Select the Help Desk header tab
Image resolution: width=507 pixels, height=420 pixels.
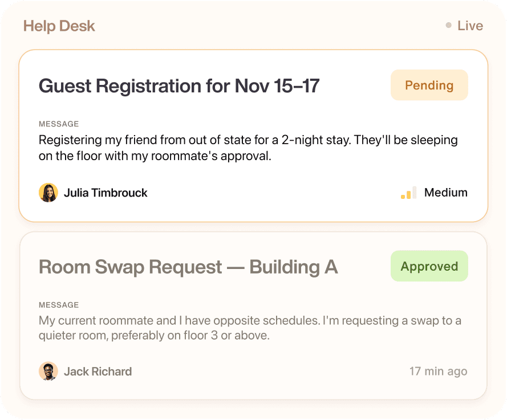(59, 26)
